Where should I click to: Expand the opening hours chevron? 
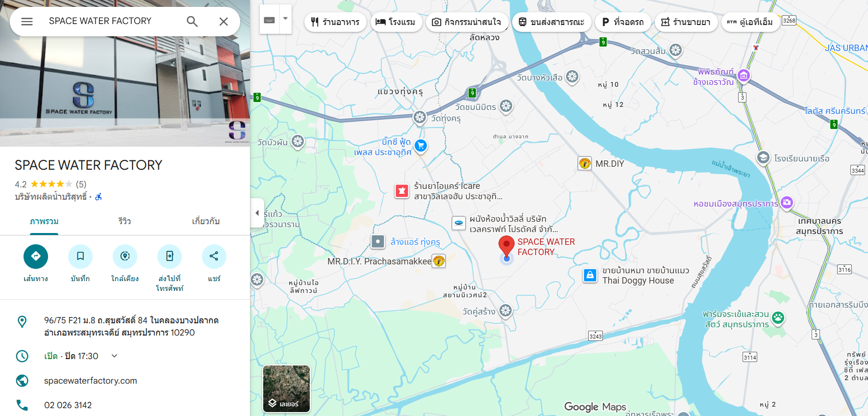114,356
